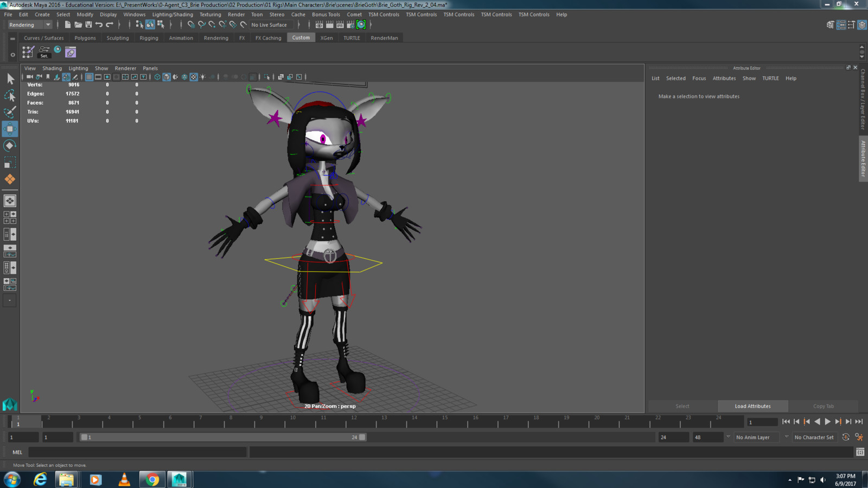Open the Lighting/Shading menu
Viewport: 868px width, 488px height.
point(172,15)
